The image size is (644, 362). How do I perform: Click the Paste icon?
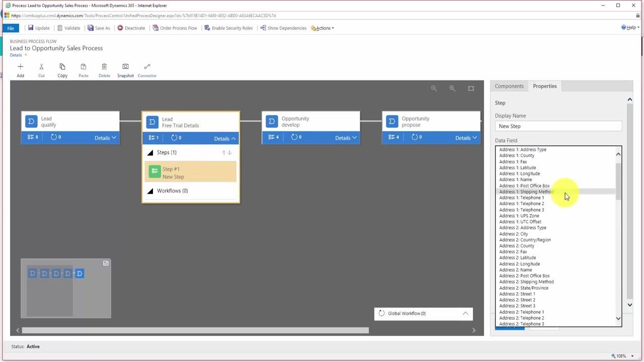coord(84,66)
